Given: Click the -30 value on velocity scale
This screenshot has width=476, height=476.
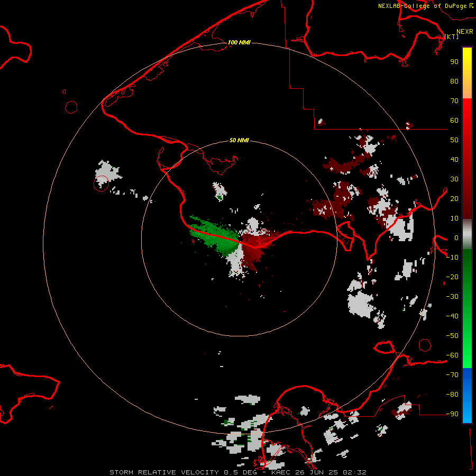Looking at the screenshot, I should pyautogui.click(x=452, y=297).
